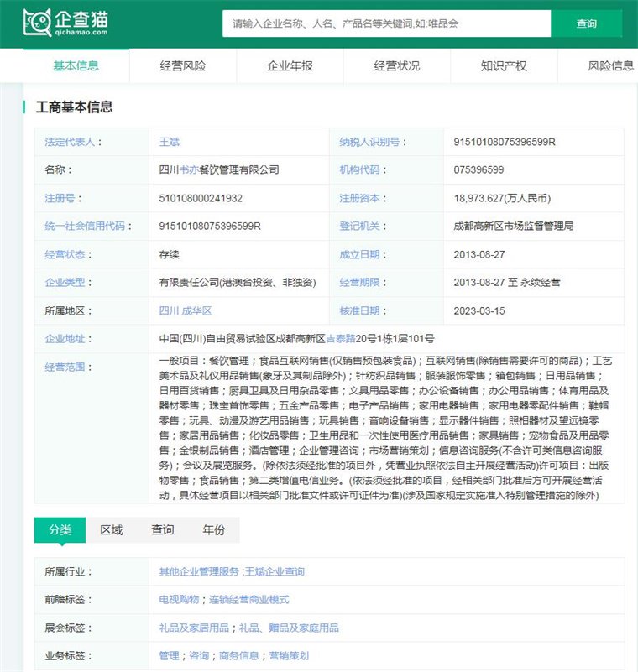Open the 礼品及家居用品 tag link
This screenshot has width=638, height=672.
point(194,628)
